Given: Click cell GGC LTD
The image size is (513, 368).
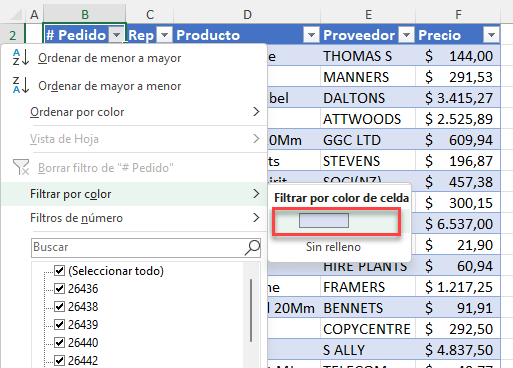Looking at the screenshot, I should (x=368, y=140).
